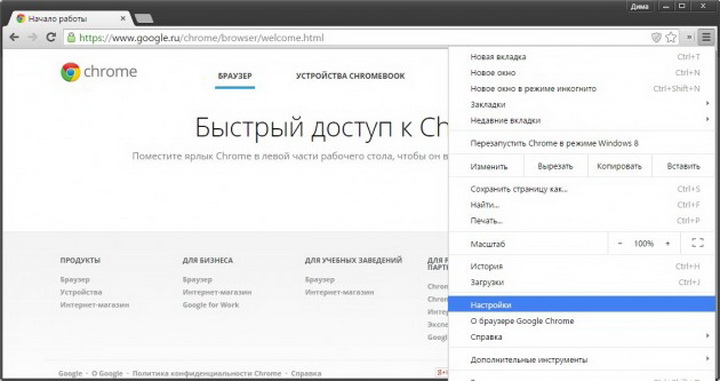Switch to the БРАУЗЕР page tab

235,76
